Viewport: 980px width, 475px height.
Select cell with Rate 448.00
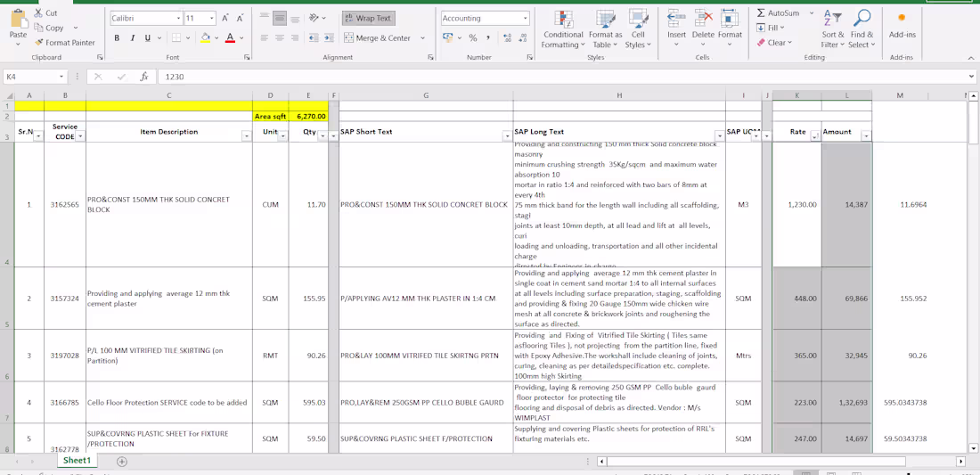pos(796,299)
